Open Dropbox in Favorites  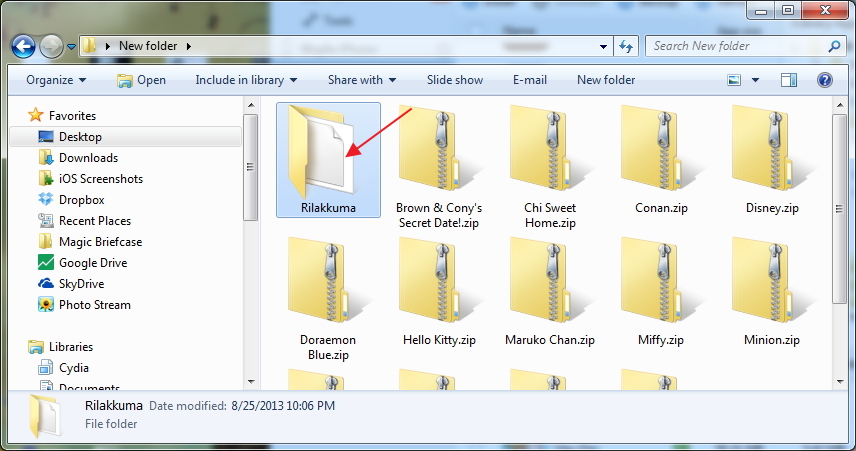tap(81, 200)
